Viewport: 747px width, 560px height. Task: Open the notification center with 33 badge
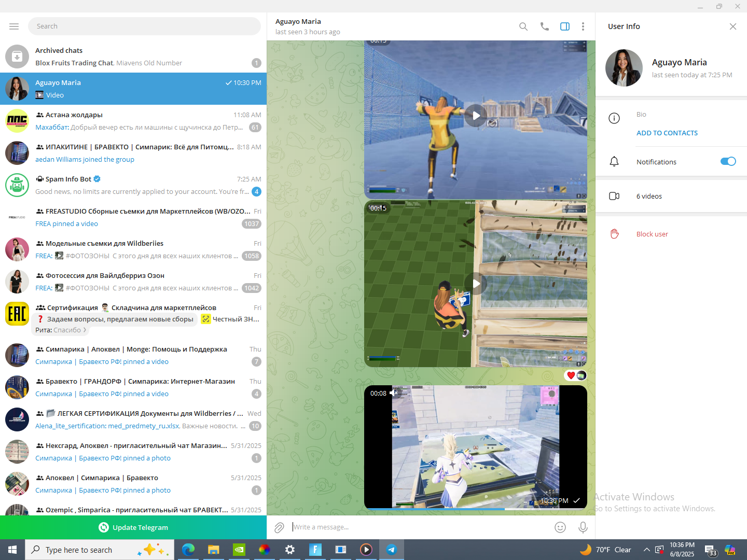[711, 551]
